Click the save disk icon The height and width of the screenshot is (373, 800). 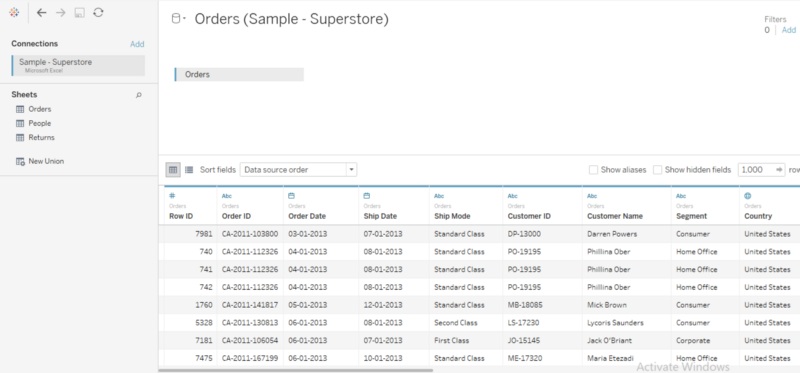point(80,13)
